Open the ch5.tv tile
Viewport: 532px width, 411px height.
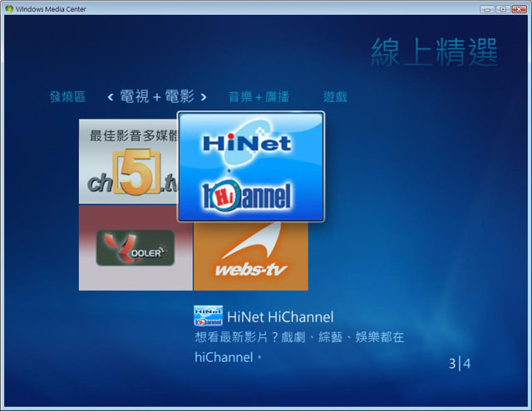(128, 161)
